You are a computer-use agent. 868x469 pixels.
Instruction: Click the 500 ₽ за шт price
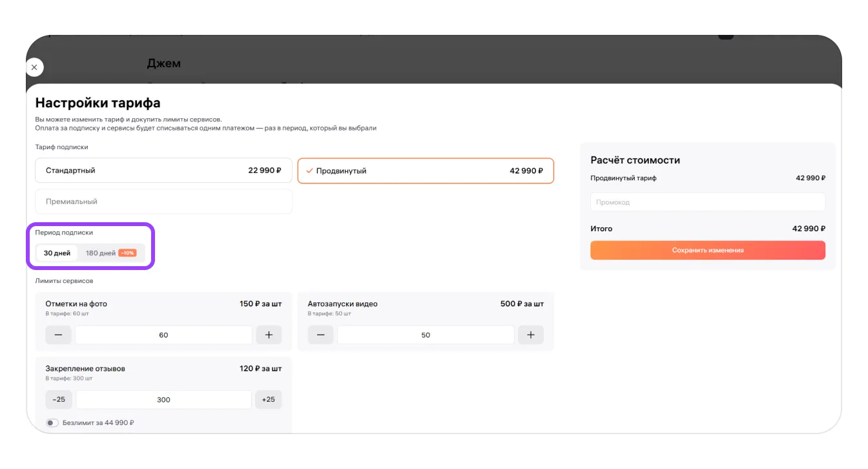tap(522, 304)
